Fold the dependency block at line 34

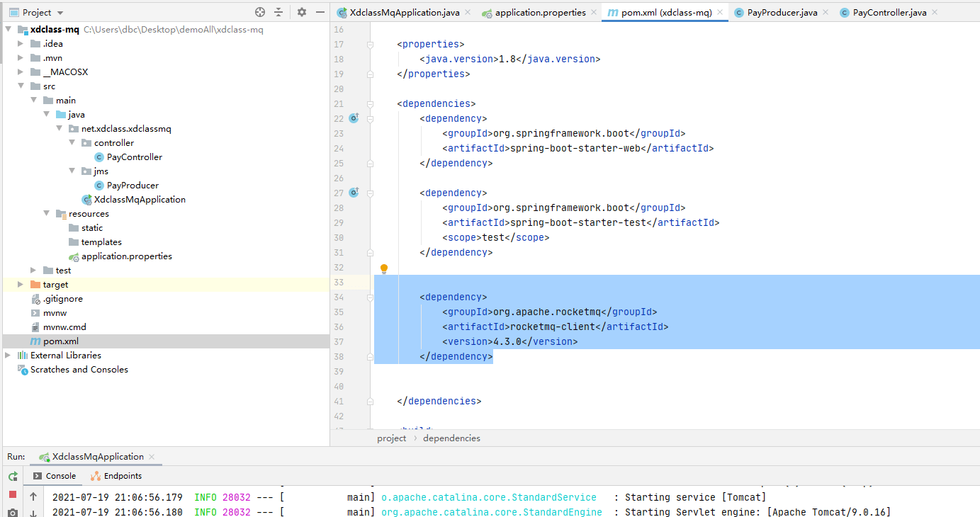(x=370, y=297)
